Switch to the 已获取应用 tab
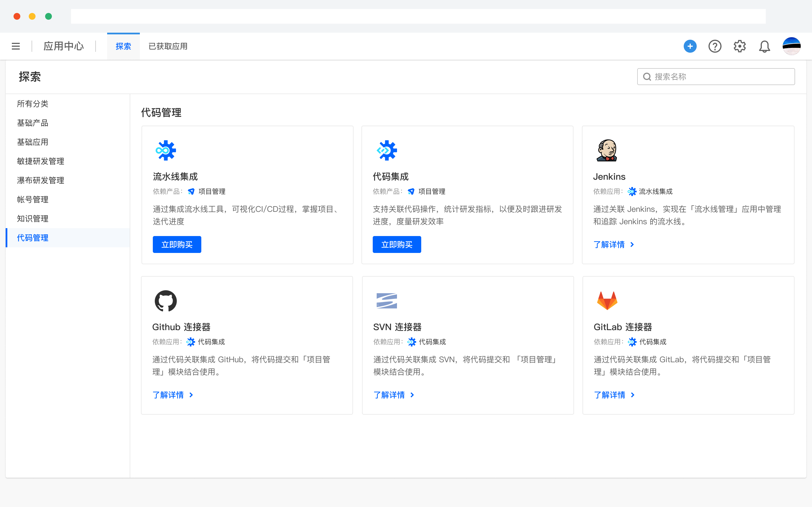Screen dimensions: 812x507 coord(168,46)
